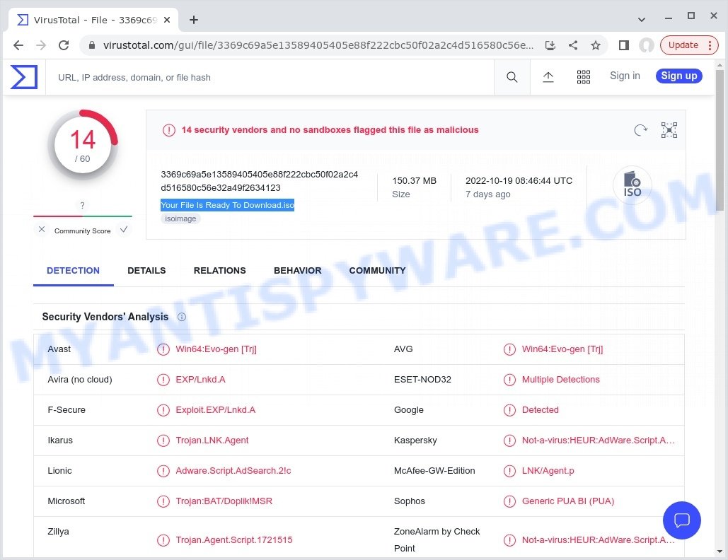The width and height of the screenshot is (728, 560).
Task: Open the tab search chevron
Action: 641,20
